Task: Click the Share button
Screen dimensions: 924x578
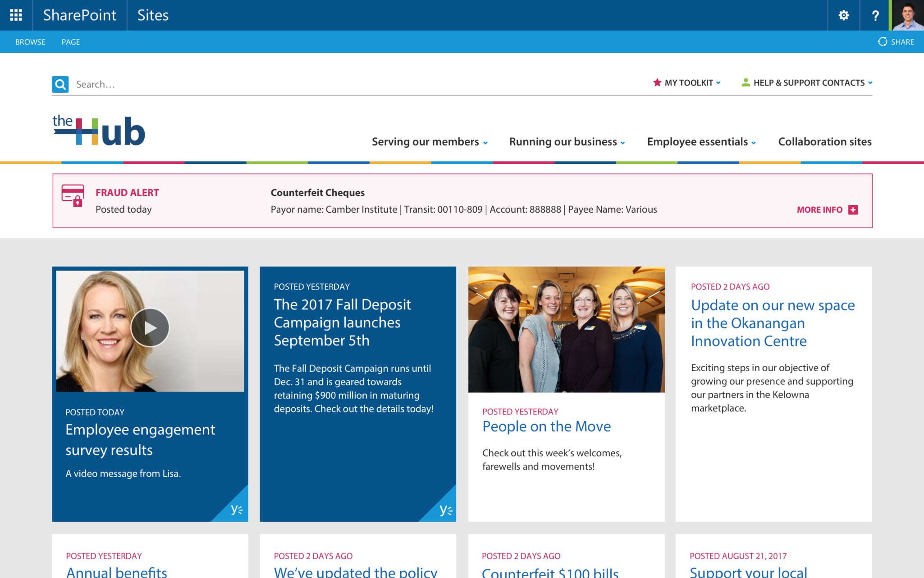Action: point(896,42)
